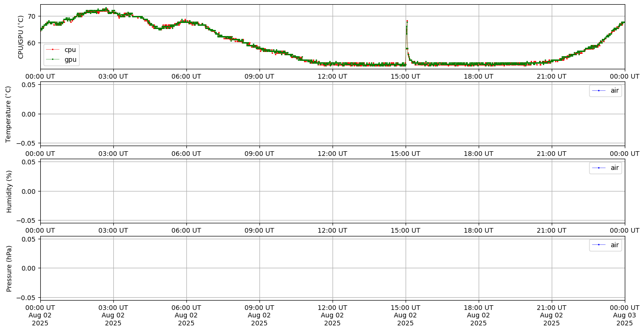Image resolution: width=644 pixels, height=331 pixels.
Task: Click 0.05 tick on Temperature axis
Action: (x=30, y=85)
